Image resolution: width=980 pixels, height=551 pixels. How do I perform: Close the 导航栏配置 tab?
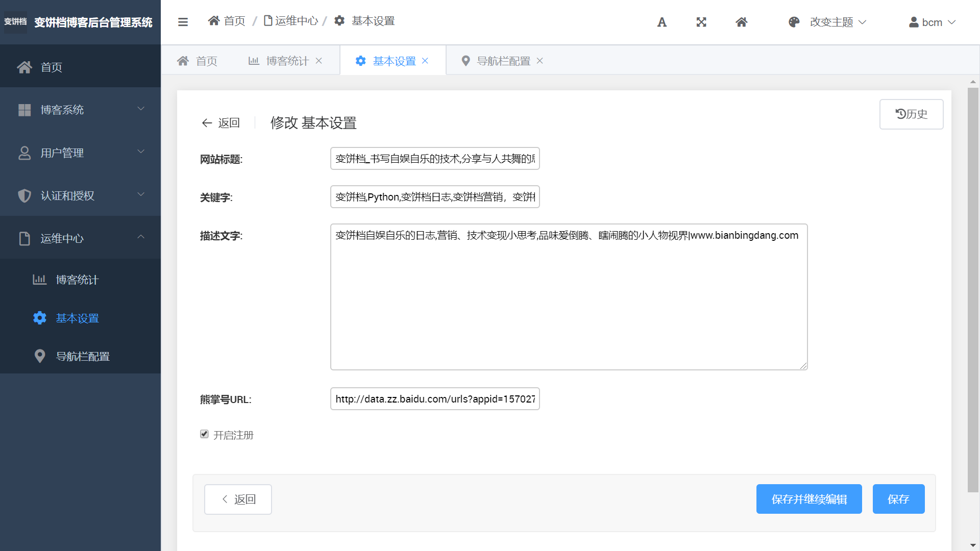click(540, 61)
